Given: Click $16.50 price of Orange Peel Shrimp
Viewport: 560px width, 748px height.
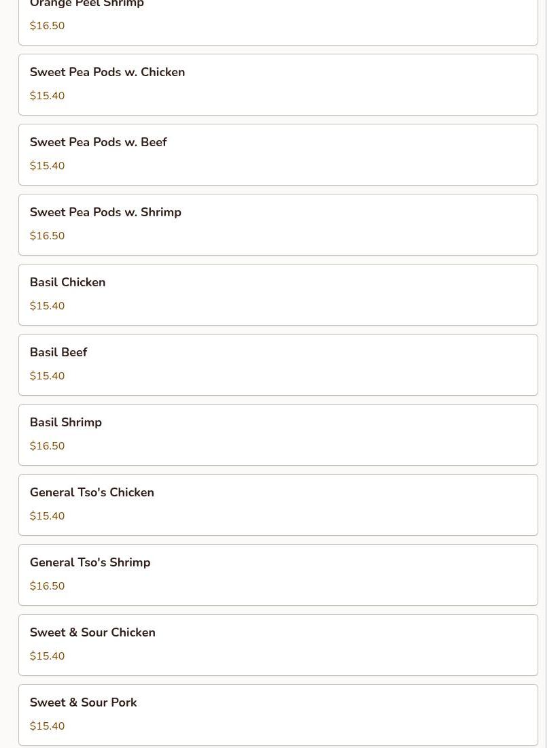Looking at the screenshot, I should (47, 26).
